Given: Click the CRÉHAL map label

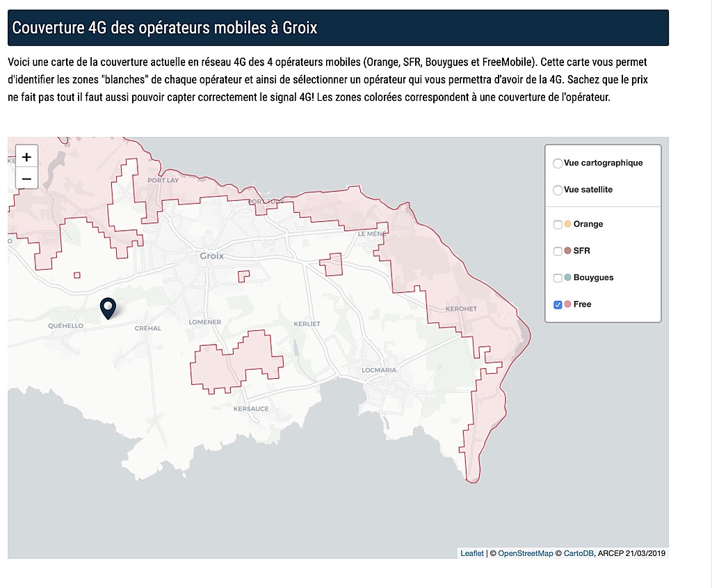Looking at the screenshot, I should coord(147,328).
